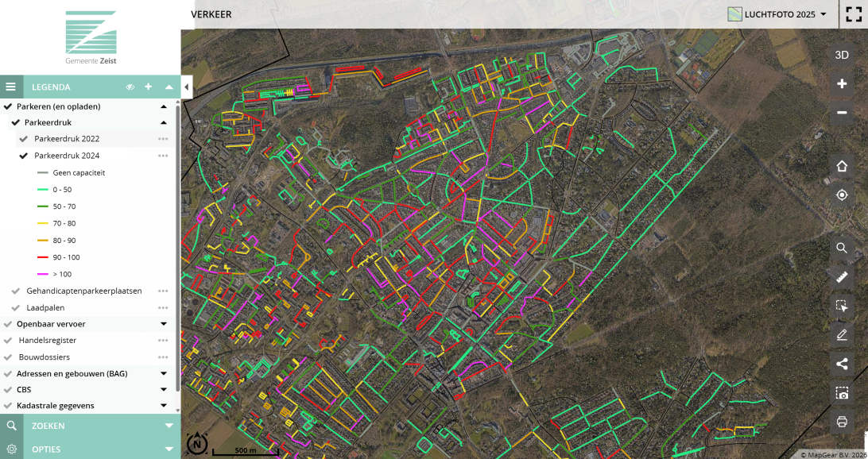
Task: Share the current map view
Action: 842,364
